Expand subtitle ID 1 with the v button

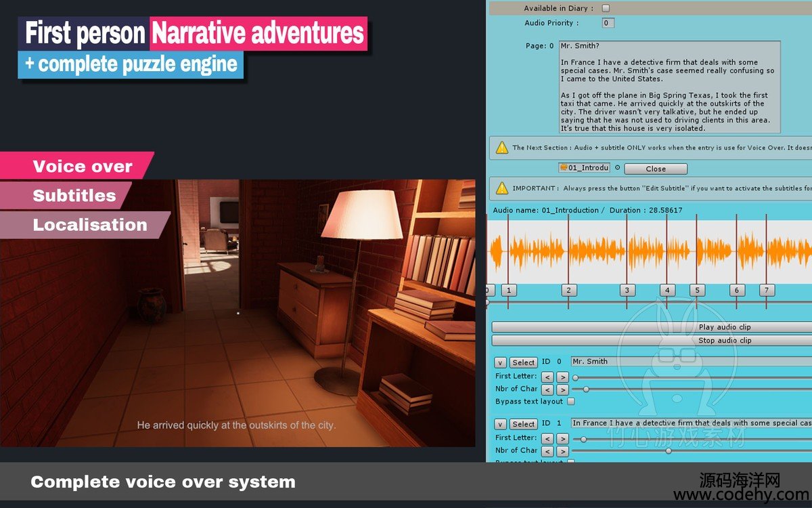pos(500,424)
